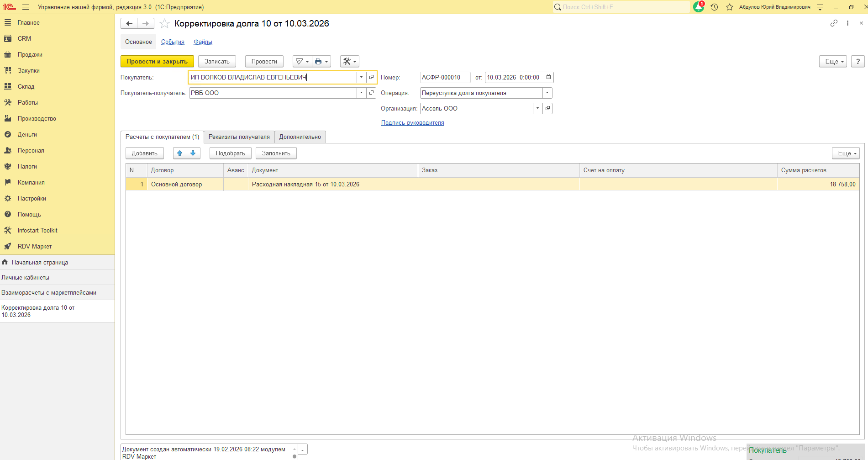
Task: Open the Подпись руководителя link
Action: (412, 122)
